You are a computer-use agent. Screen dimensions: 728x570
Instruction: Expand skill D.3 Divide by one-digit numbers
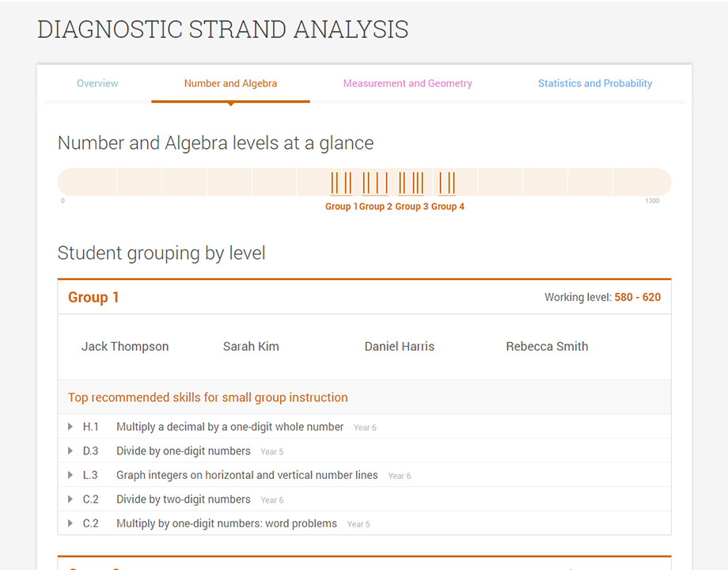coord(70,451)
